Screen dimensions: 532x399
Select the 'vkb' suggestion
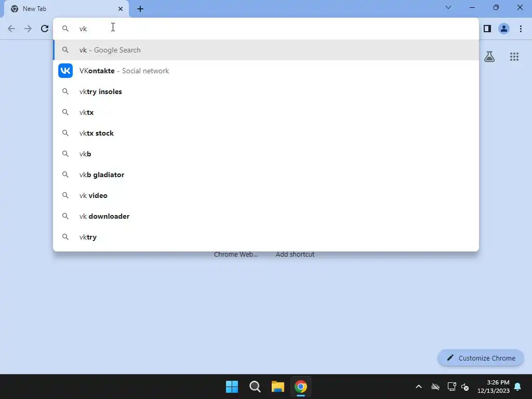[x=266, y=154]
